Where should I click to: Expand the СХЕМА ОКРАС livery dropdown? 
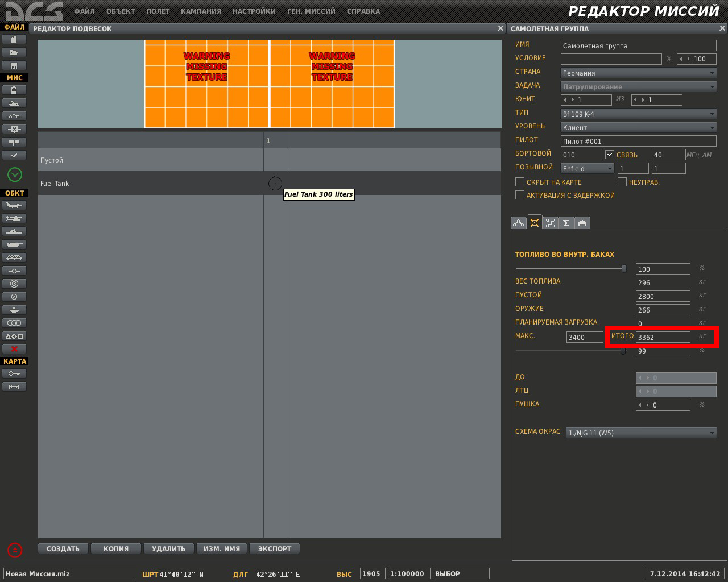(642, 433)
